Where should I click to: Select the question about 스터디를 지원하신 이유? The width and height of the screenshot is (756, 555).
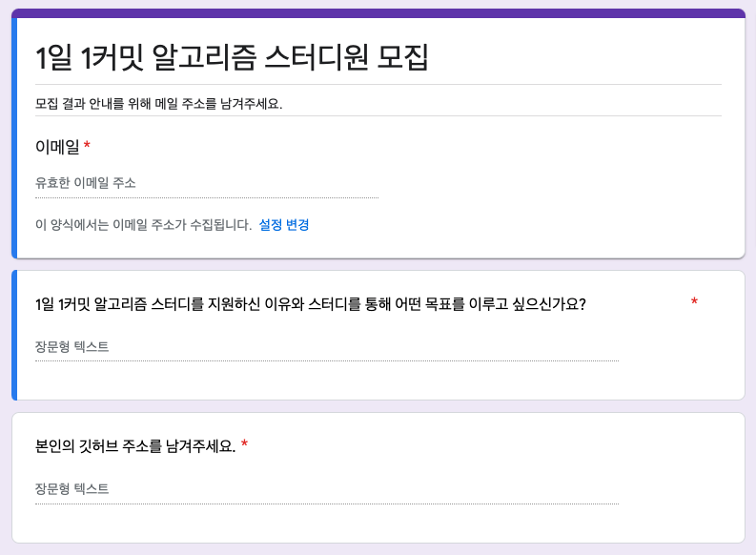click(310, 304)
